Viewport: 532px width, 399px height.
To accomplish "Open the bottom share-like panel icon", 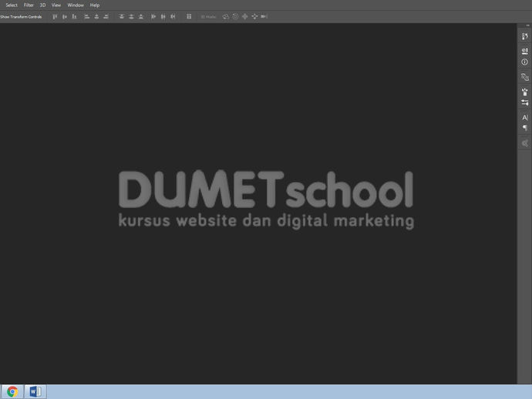I will point(525,143).
